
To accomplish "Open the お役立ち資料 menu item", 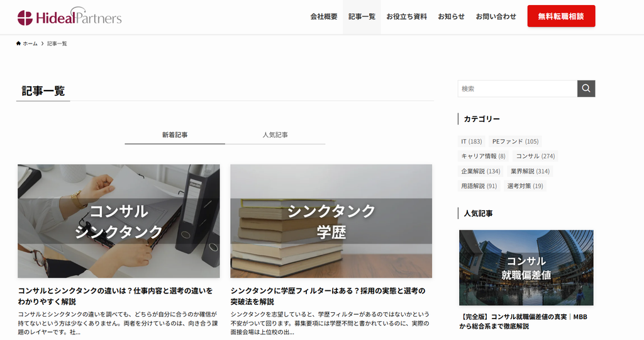I will tap(406, 16).
